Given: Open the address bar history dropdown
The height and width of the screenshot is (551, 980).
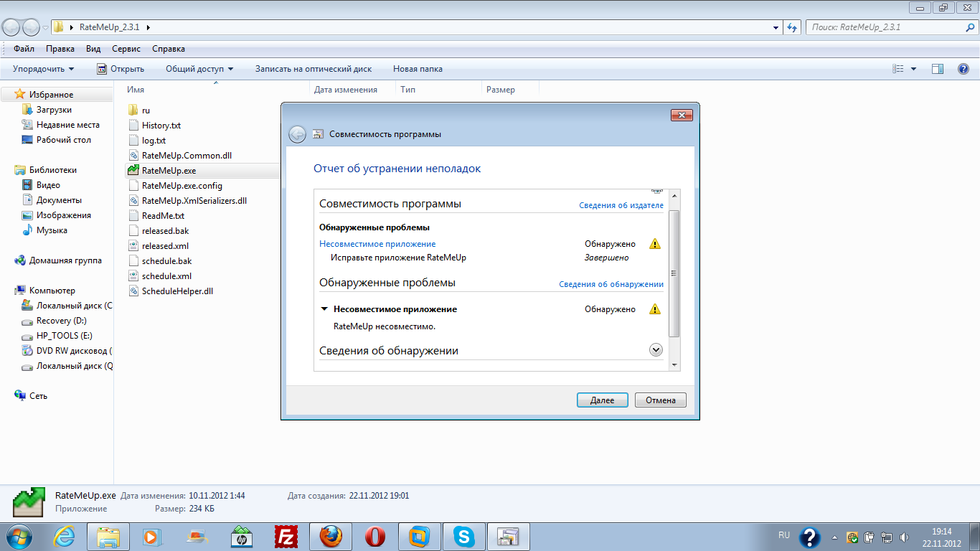Looking at the screenshot, I should (776, 27).
